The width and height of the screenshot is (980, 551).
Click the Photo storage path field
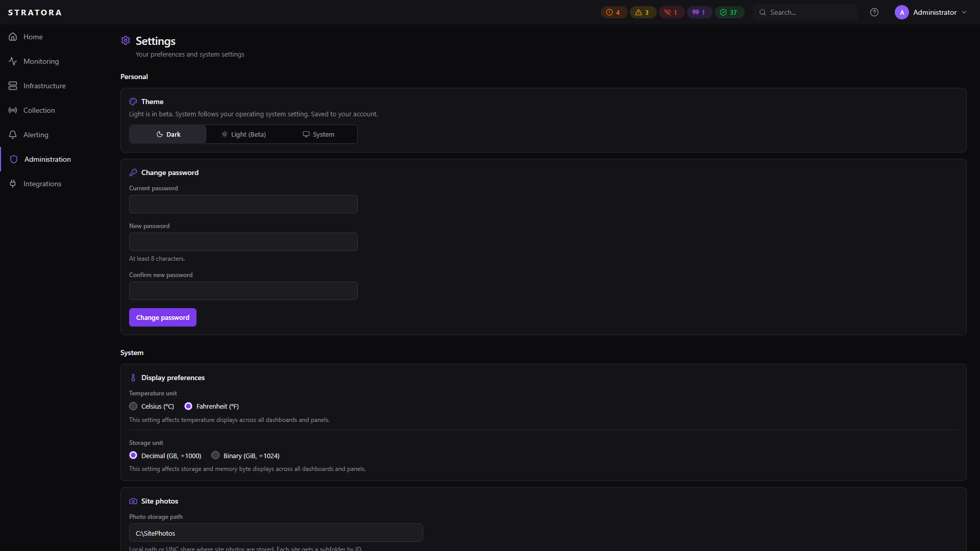(276, 533)
